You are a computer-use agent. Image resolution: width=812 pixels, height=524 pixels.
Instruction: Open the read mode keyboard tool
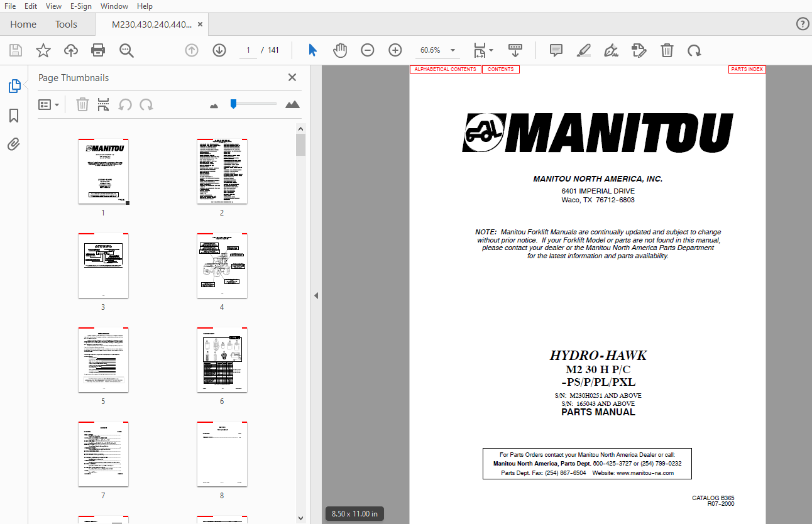click(515, 50)
